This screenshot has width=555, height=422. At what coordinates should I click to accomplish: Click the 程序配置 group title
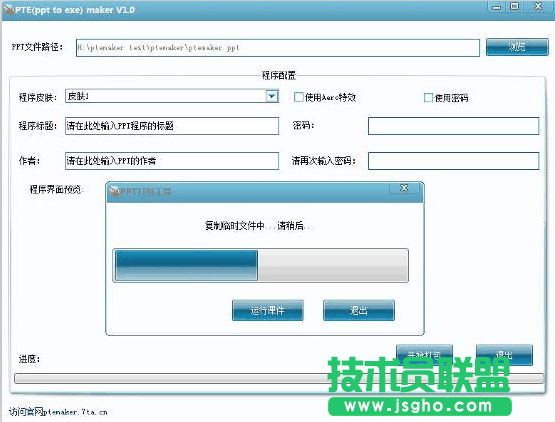[278, 75]
